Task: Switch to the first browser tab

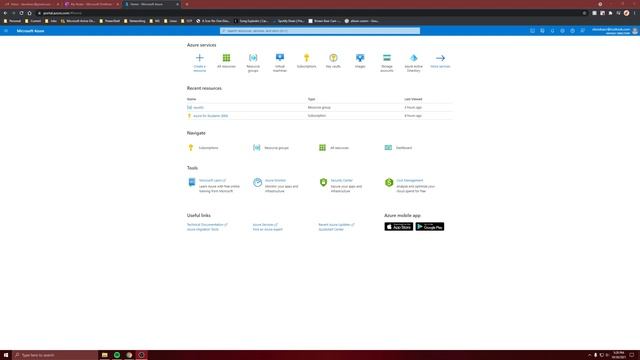Action: pyautogui.click(x=31, y=4)
